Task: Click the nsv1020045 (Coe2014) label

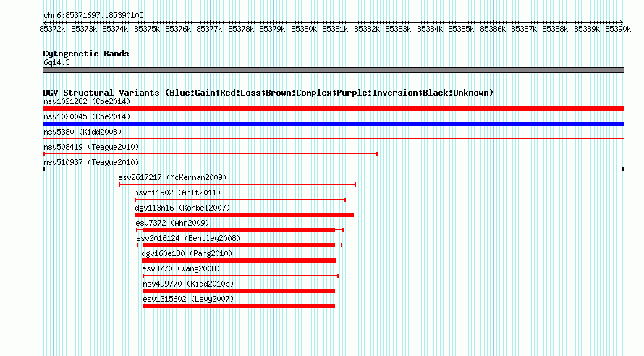Action: 87,116
